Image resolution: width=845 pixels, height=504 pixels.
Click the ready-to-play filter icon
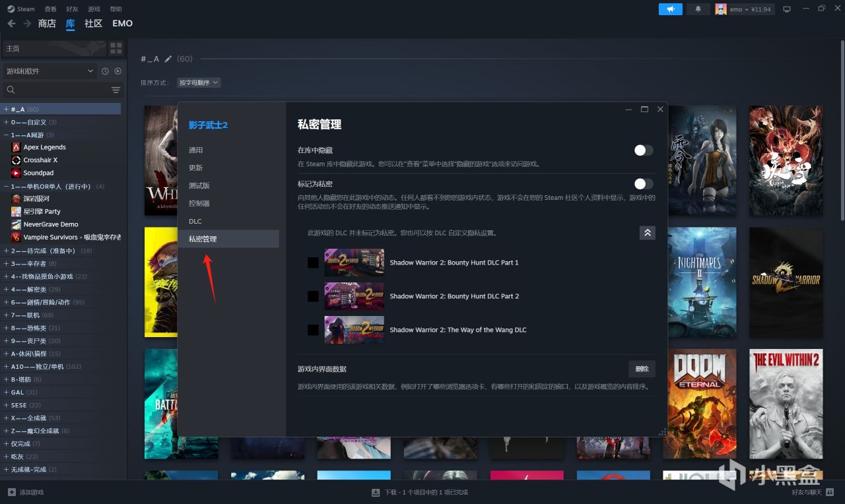[118, 71]
